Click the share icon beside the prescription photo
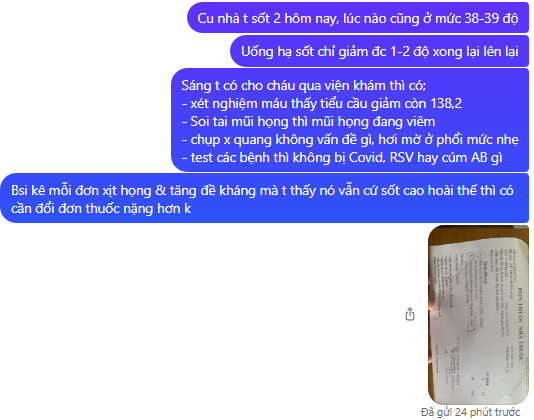 point(410,314)
